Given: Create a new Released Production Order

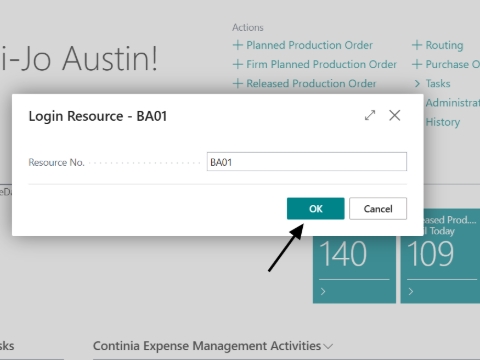Looking at the screenshot, I should tap(311, 83).
